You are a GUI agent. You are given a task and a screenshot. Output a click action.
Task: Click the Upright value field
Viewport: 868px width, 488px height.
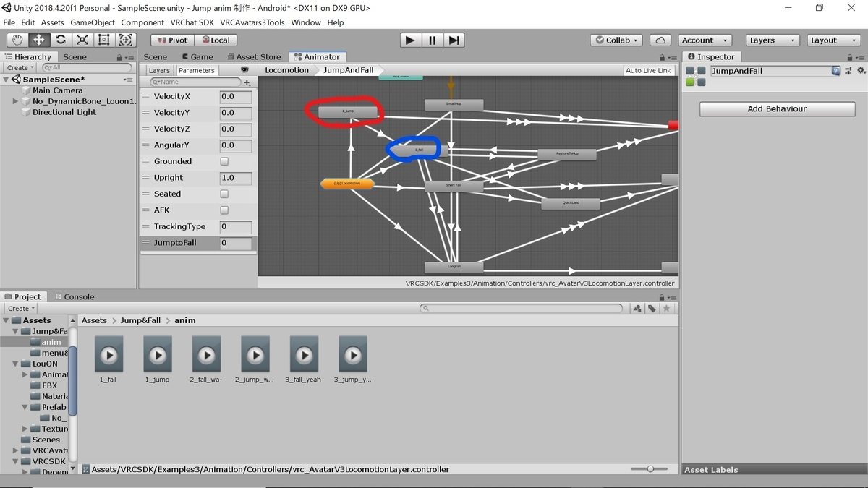236,178
